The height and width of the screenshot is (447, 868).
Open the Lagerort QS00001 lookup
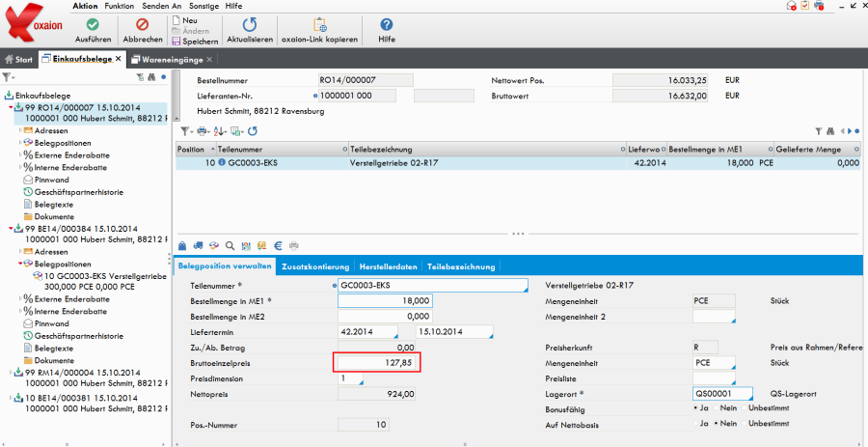point(749,397)
